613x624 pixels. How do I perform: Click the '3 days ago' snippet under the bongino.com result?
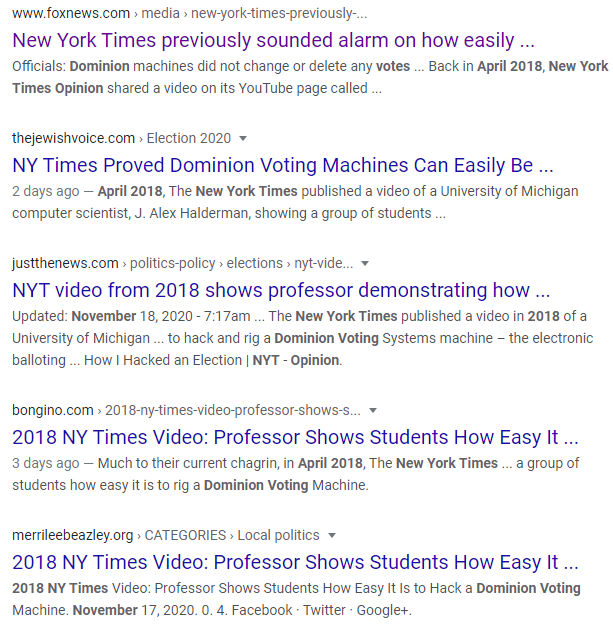coord(295,474)
